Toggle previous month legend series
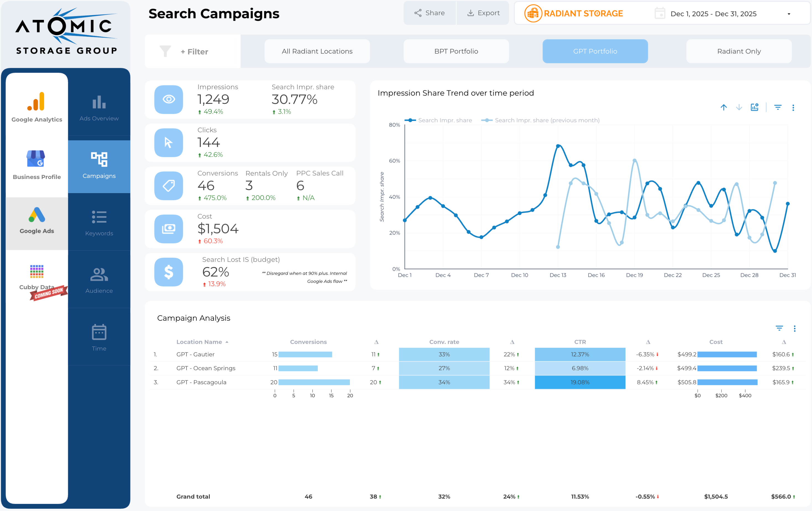812x511 pixels. point(541,120)
